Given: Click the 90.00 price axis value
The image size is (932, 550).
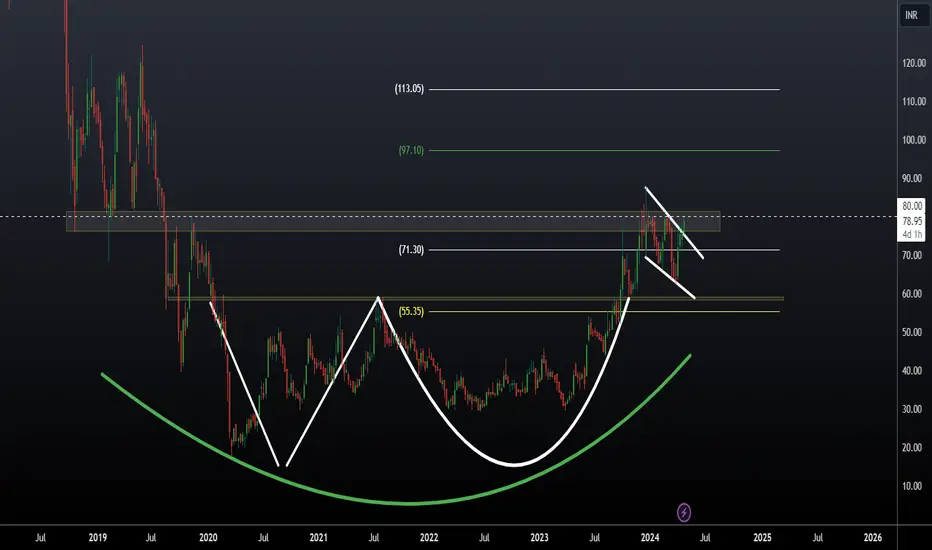Looking at the screenshot, I should (x=914, y=178).
